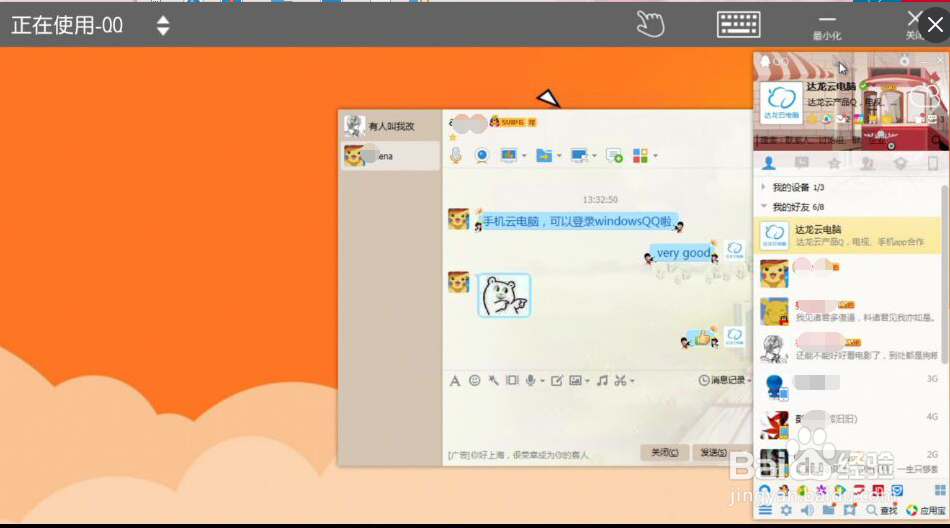
Task: Open the bear sticker image
Action: 503,295
